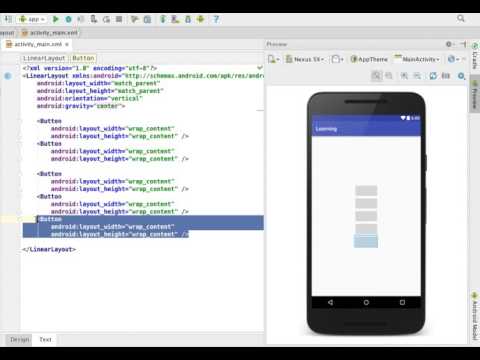Switch to the Text tab

[45, 339]
